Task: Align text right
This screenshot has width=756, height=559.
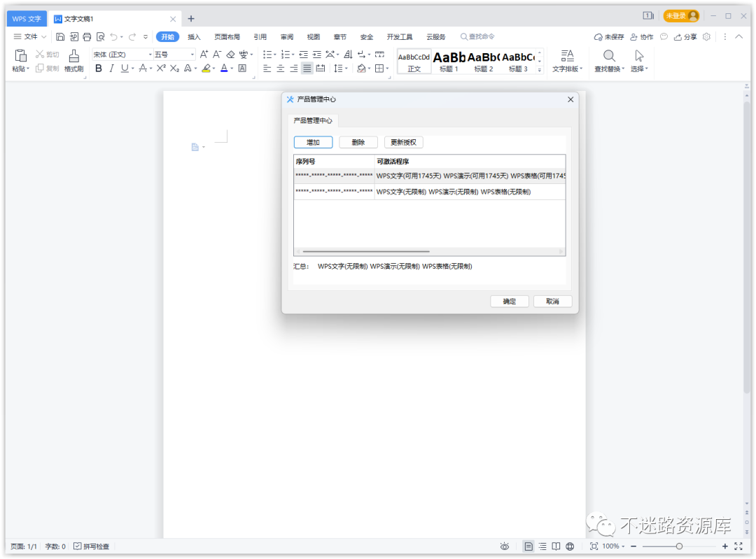Action: pyautogui.click(x=293, y=69)
